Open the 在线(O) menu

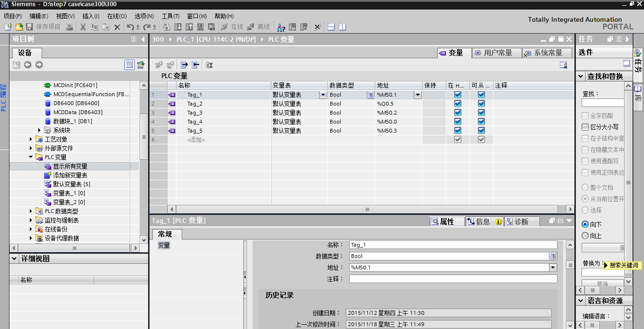pyautogui.click(x=117, y=16)
